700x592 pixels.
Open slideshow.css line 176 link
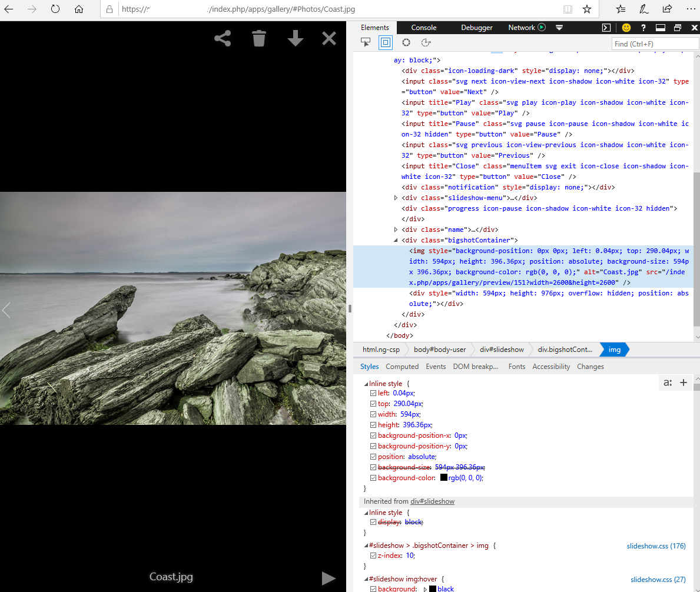coord(656,546)
